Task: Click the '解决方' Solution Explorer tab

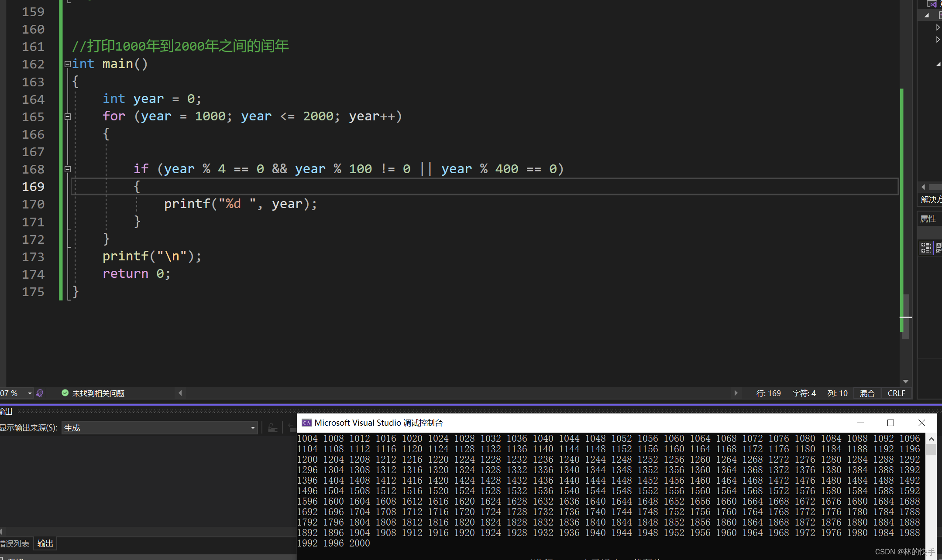Action: click(931, 200)
